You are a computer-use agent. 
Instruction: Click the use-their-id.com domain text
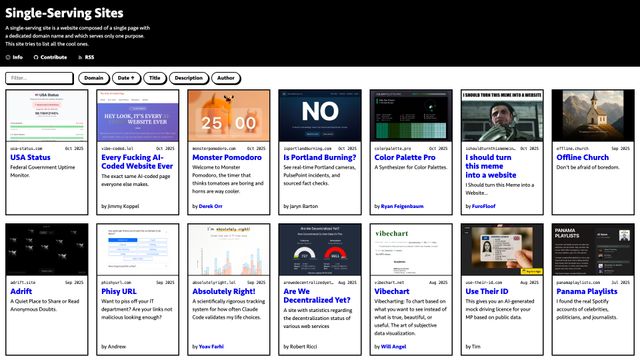click(484, 282)
